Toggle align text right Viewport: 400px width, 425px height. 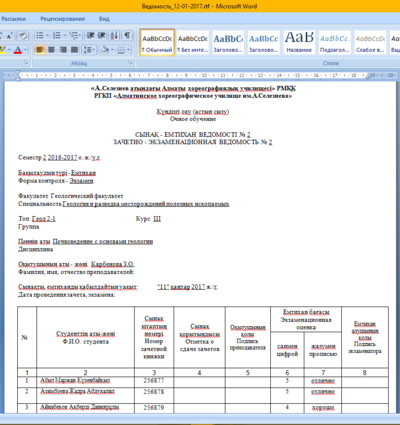(x=63, y=50)
